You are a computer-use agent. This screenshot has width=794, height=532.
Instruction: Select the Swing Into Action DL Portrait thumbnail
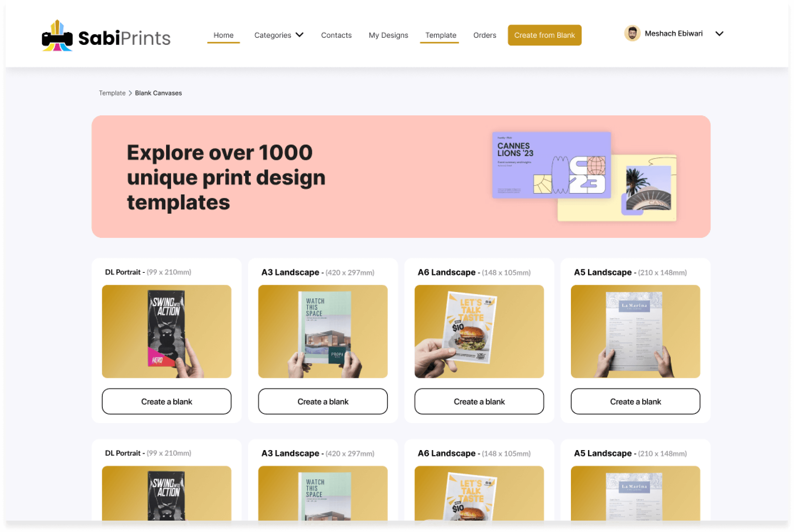pyautogui.click(x=166, y=332)
